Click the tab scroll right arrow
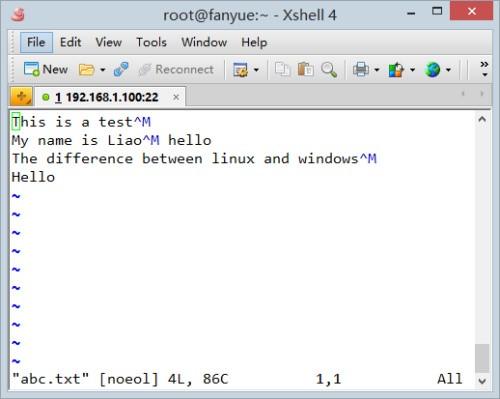This screenshot has width=500, height=399. (x=482, y=94)
